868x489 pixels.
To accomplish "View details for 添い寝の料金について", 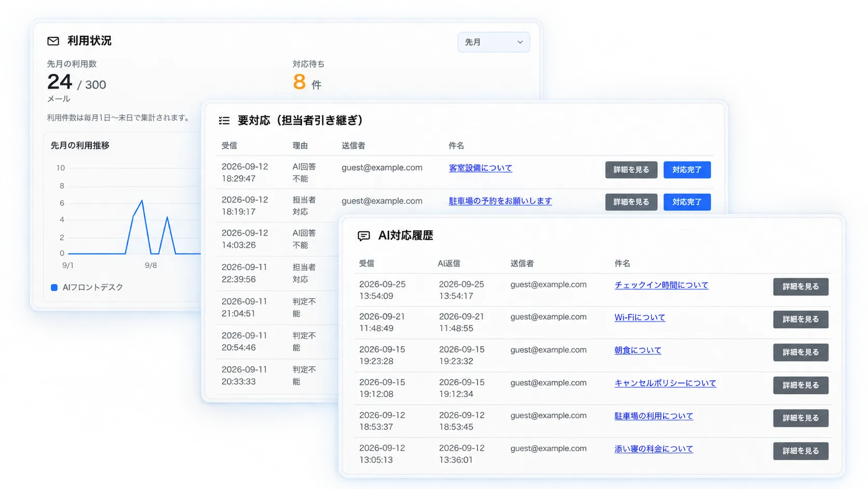I will [801, 451].
